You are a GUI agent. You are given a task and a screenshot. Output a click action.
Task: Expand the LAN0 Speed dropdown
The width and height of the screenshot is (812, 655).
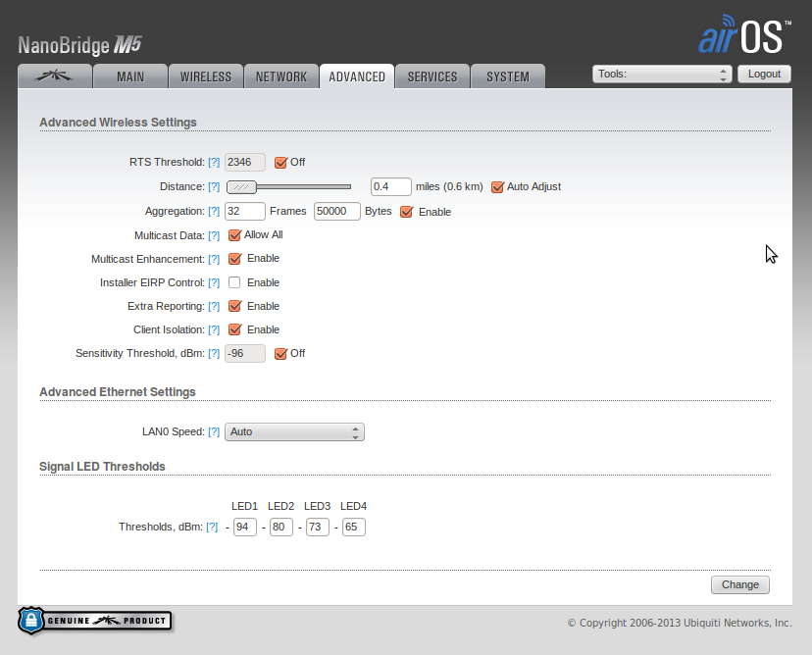click(x=294, y=431)
